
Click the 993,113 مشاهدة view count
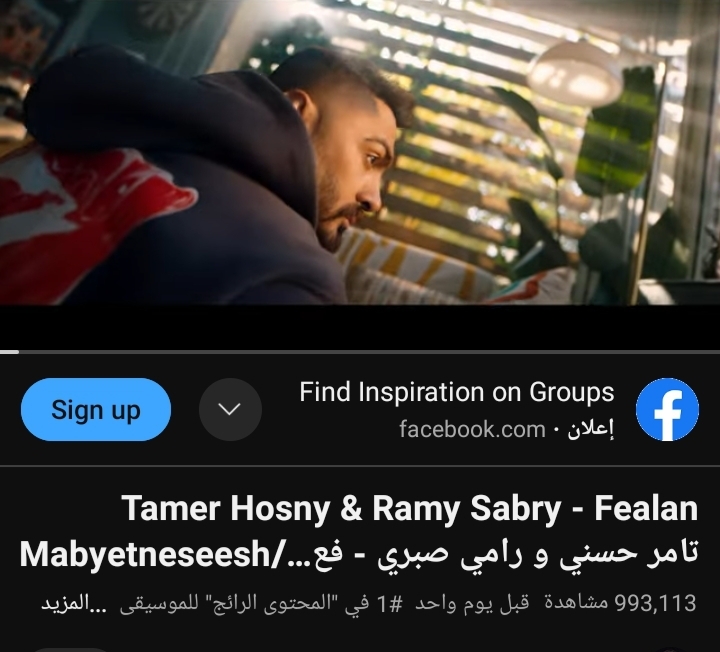coord(620,603)
